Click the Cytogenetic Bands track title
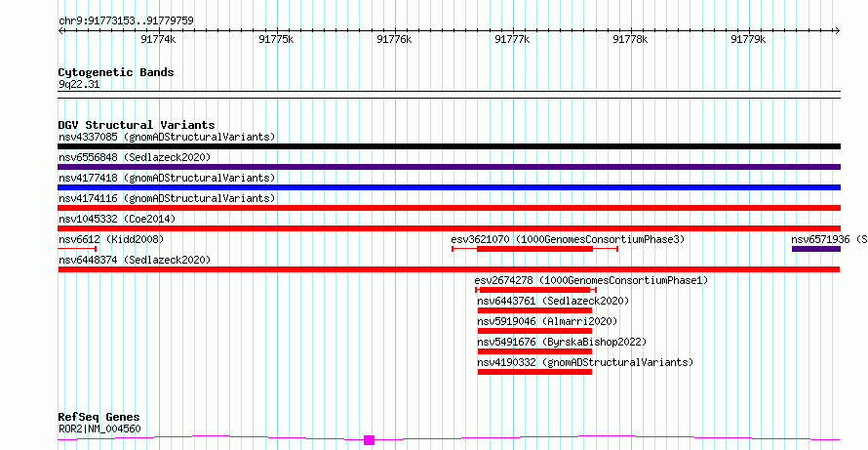868x450 pixels. coord(116,72)
